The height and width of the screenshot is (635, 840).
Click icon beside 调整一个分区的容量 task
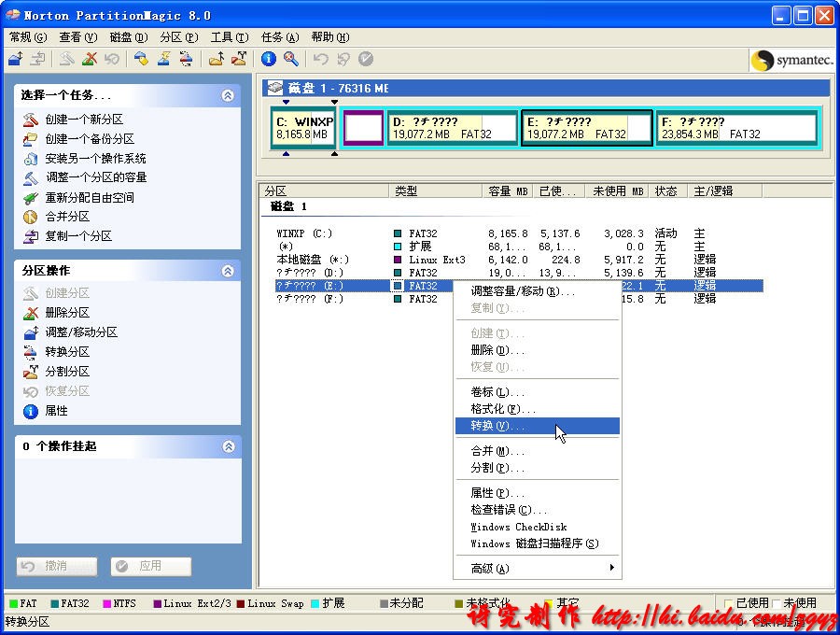pyautogui.click(x=31, y=177)
